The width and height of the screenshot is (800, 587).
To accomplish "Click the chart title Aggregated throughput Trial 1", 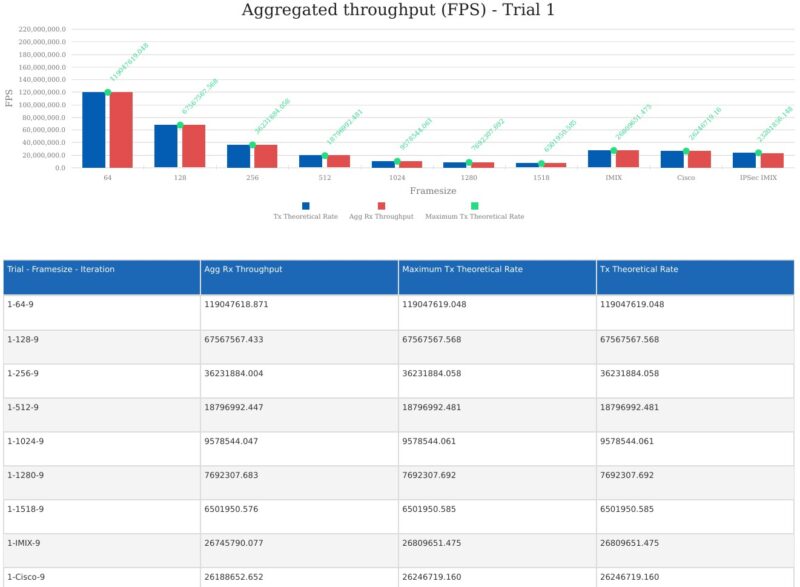I will click(400, 12).
